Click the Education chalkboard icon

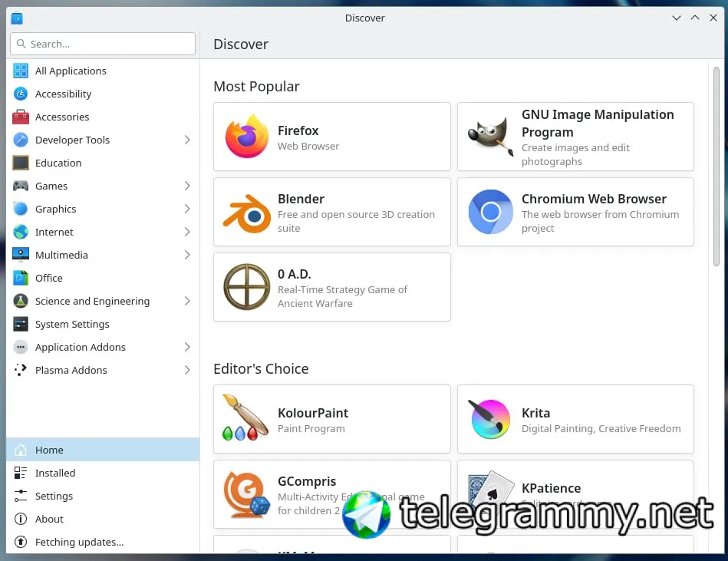click(21, 163)
